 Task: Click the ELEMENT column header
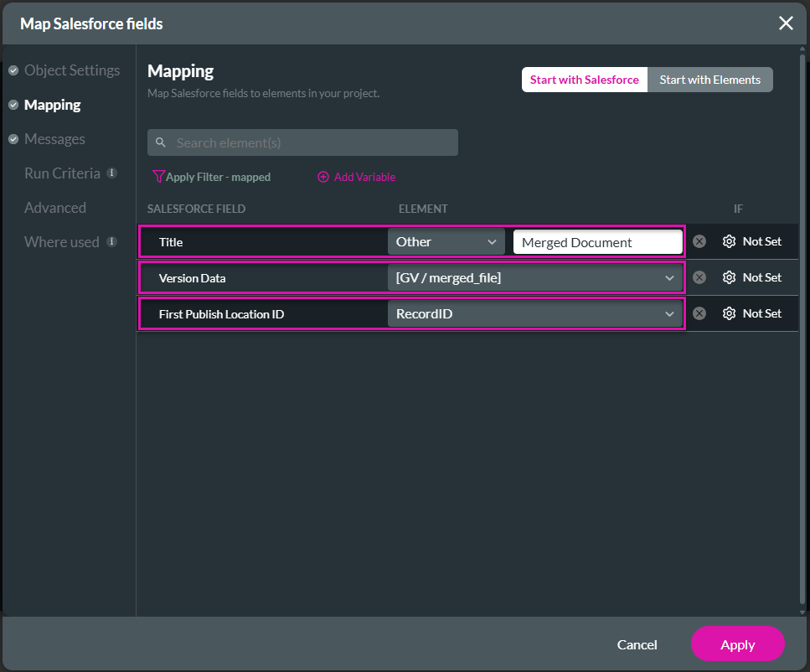tap(423, 209)
